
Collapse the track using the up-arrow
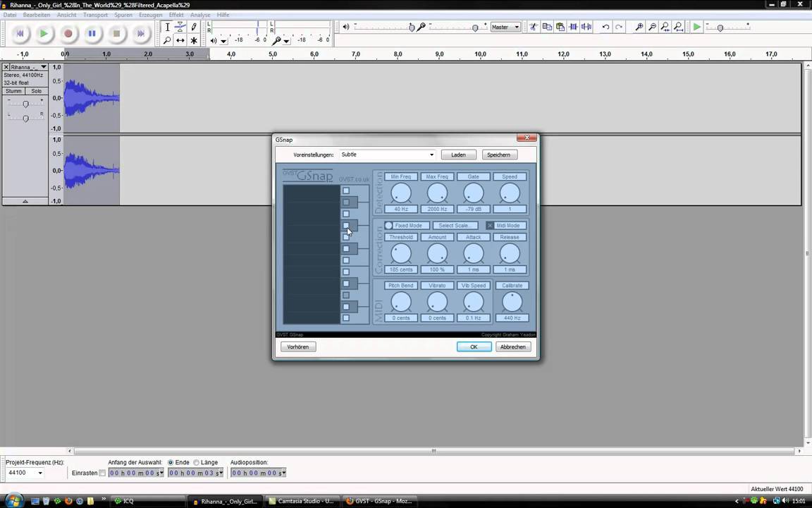click(x=25, y=201)
